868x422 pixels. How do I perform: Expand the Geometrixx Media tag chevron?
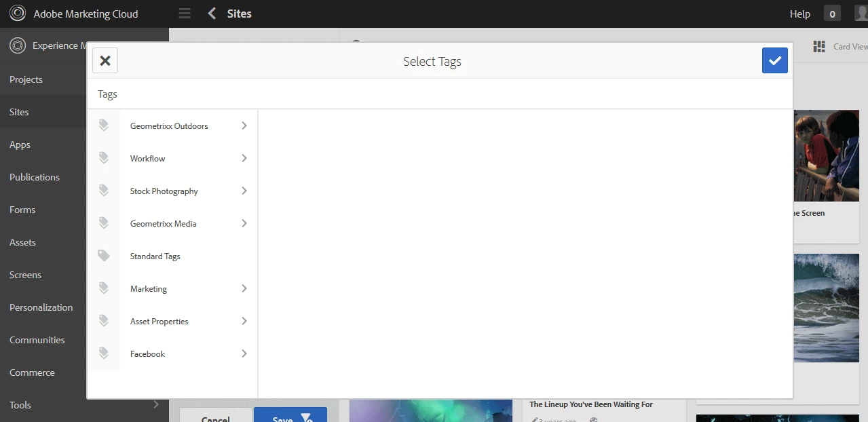(244, 223)
